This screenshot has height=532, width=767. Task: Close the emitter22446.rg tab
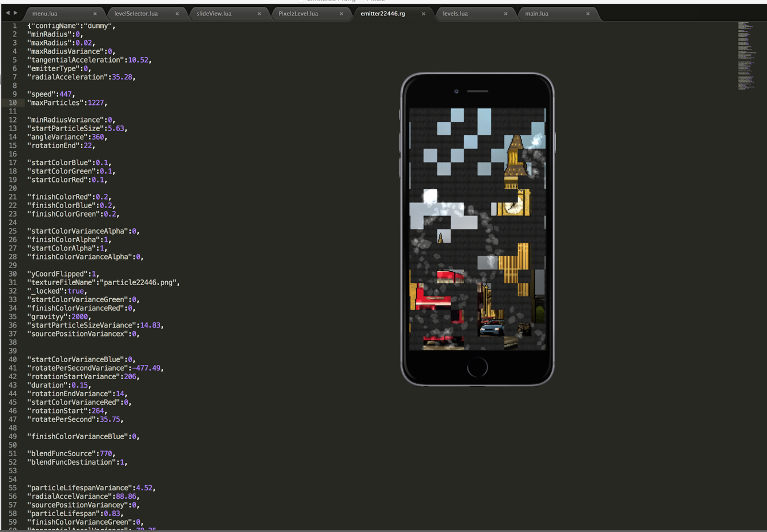click(x=423, y=14)
